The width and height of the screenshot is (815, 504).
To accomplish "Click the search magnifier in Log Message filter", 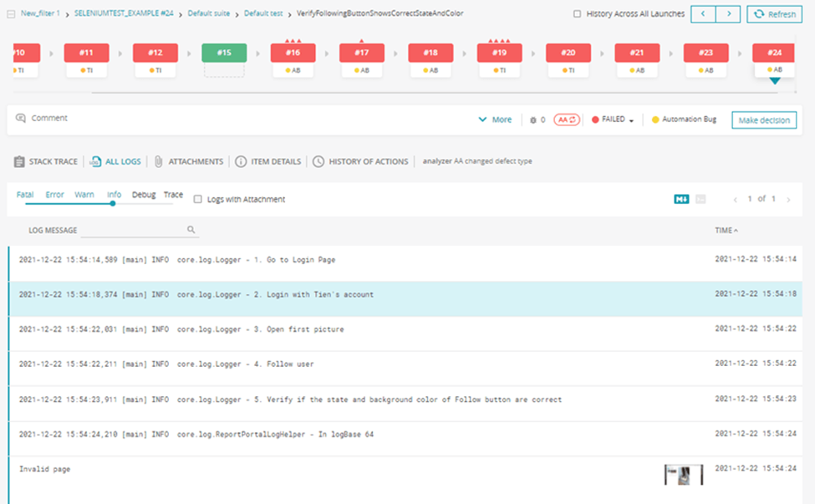I will [191, 230].
